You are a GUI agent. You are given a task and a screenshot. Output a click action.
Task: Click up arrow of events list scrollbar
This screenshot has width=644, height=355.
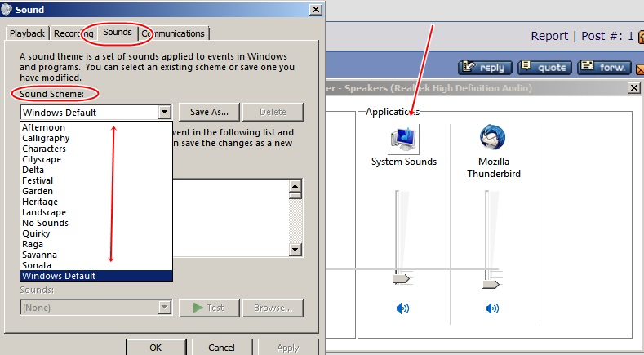click(295, 186)
